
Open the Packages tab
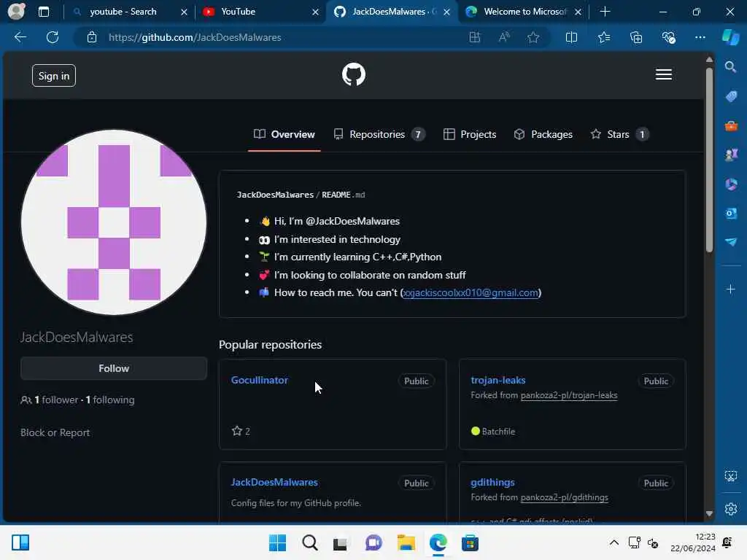coord(543,134)
